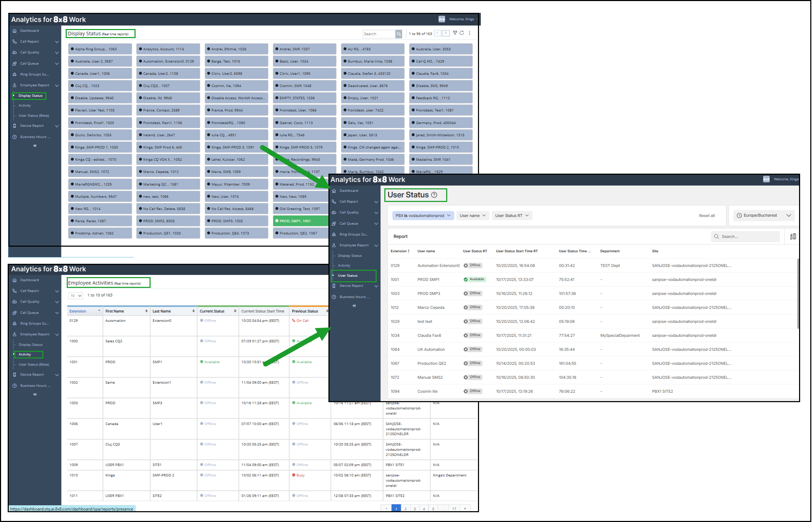Go to page 17 in the bottom pagination
The height and width of the screenshot is (522, 812).
(454, 509)
